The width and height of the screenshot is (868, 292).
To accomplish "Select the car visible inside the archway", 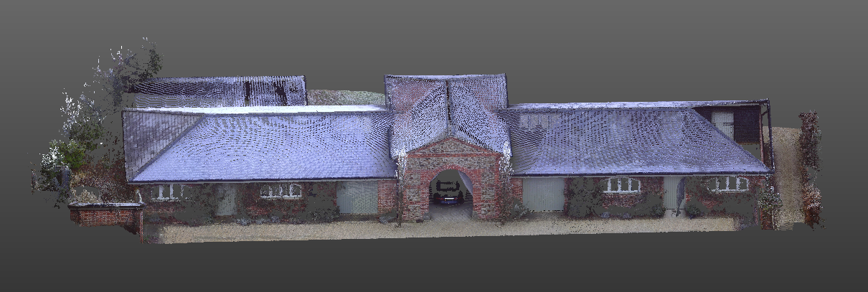I will [450, 191].
